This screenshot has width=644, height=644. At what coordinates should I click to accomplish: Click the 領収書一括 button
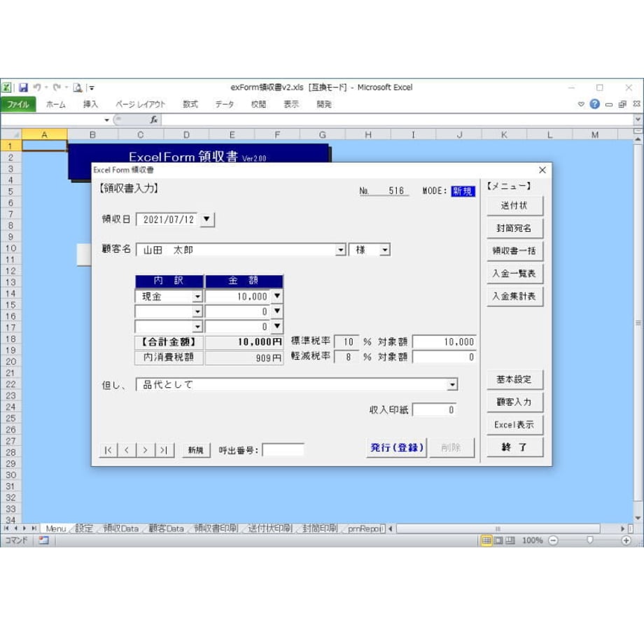pos(515,251)
